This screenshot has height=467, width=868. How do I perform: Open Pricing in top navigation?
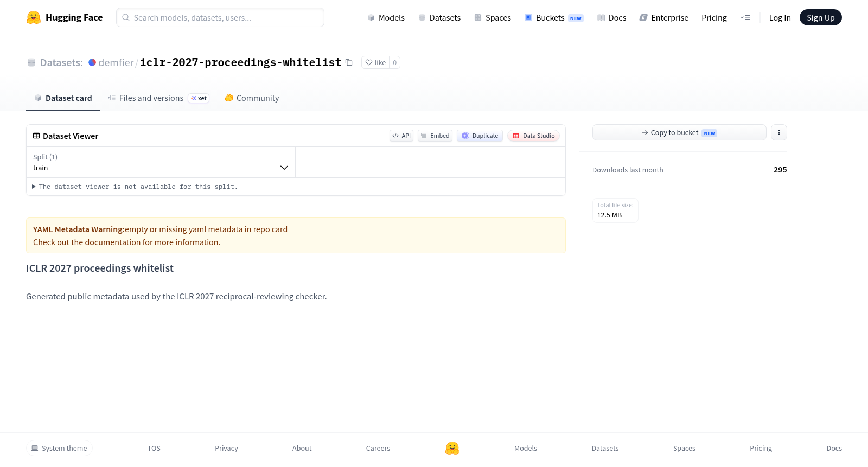(714, 17)
